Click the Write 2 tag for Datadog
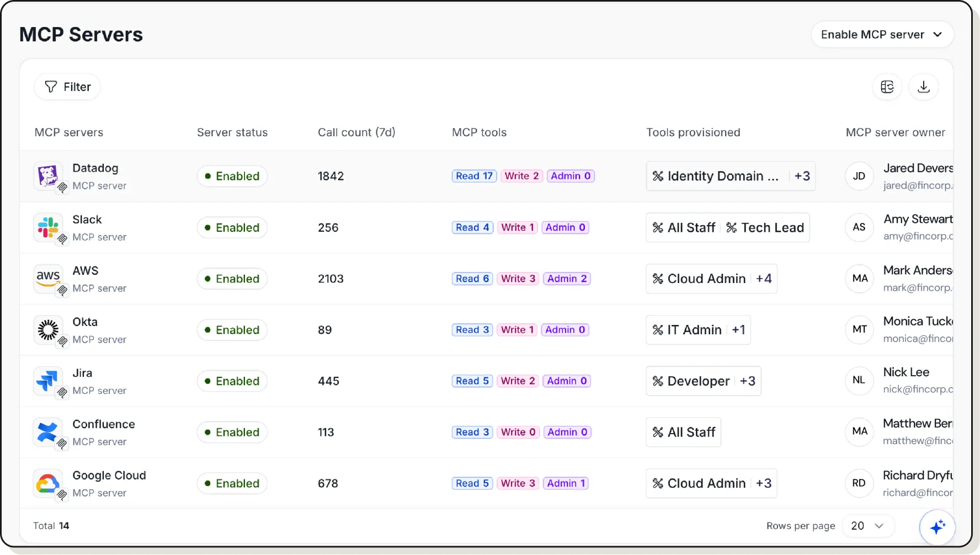Image resolution: width=980 pixels, height=555 pixels. coord(521,176)
